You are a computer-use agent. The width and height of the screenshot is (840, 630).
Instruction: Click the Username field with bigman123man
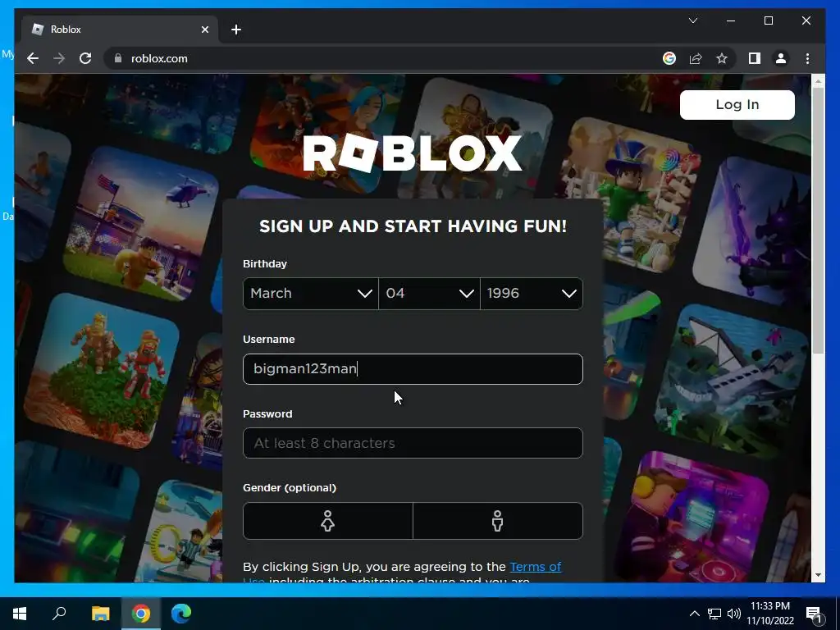click(x=413, y=369)
